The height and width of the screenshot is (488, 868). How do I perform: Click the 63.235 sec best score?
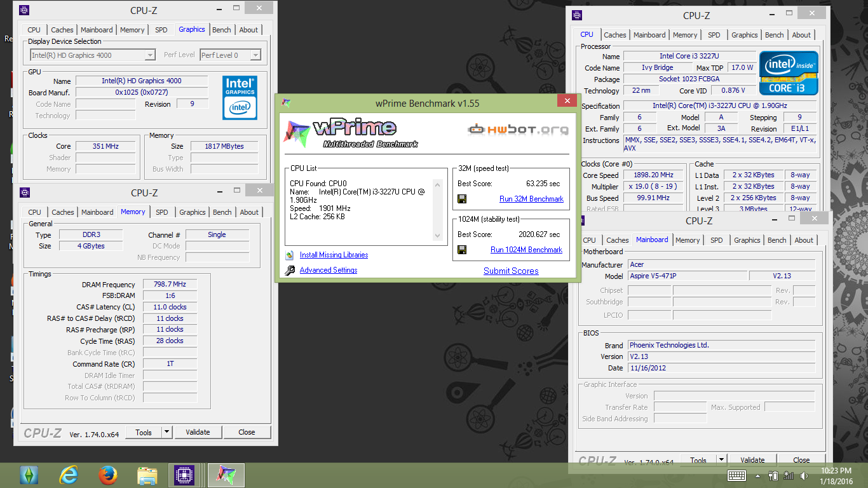click(x=543, y=184)
